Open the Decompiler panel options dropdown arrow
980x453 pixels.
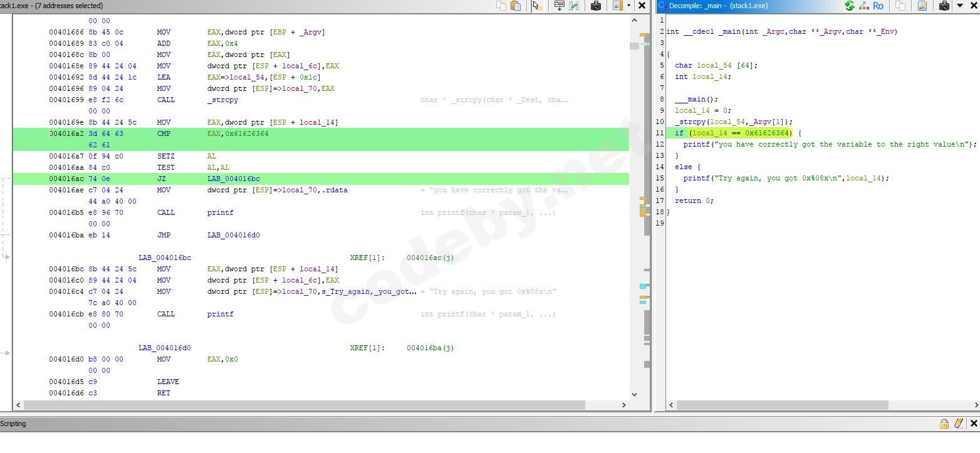point(959,6)
